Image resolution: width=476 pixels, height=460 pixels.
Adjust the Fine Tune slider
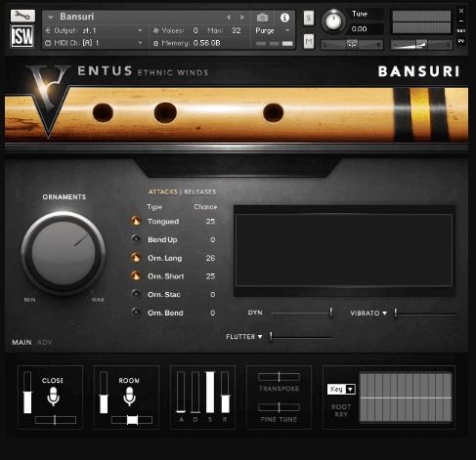[x=279, y=407]
